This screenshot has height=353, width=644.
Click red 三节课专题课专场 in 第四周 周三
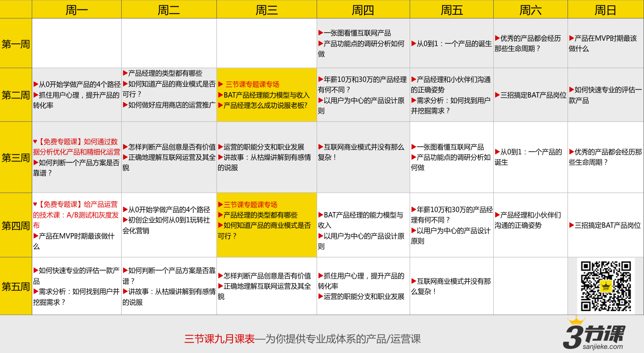point(248,204)
